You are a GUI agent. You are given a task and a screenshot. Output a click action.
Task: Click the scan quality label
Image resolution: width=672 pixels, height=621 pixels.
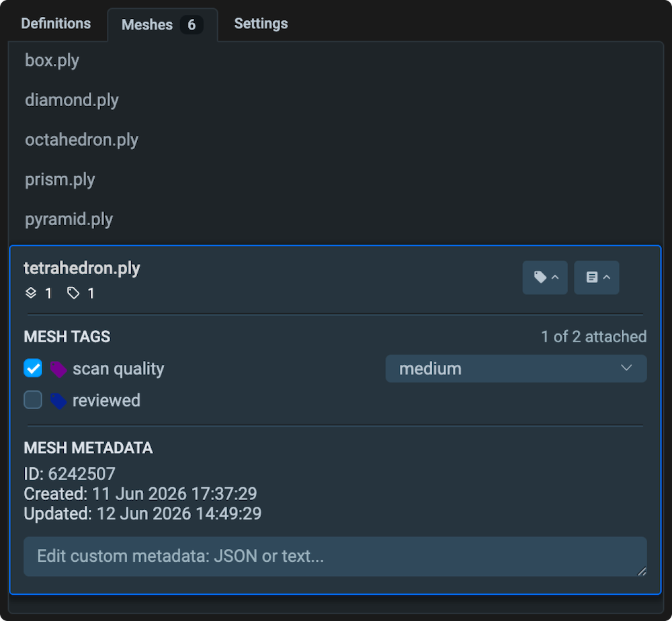[118, 368]
